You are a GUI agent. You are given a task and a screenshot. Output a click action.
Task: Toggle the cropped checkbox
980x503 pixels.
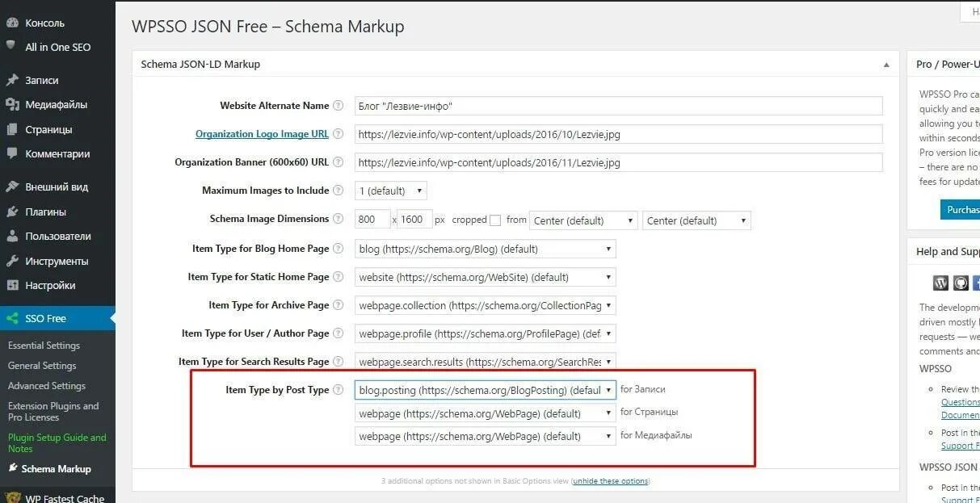coord(495,220)
